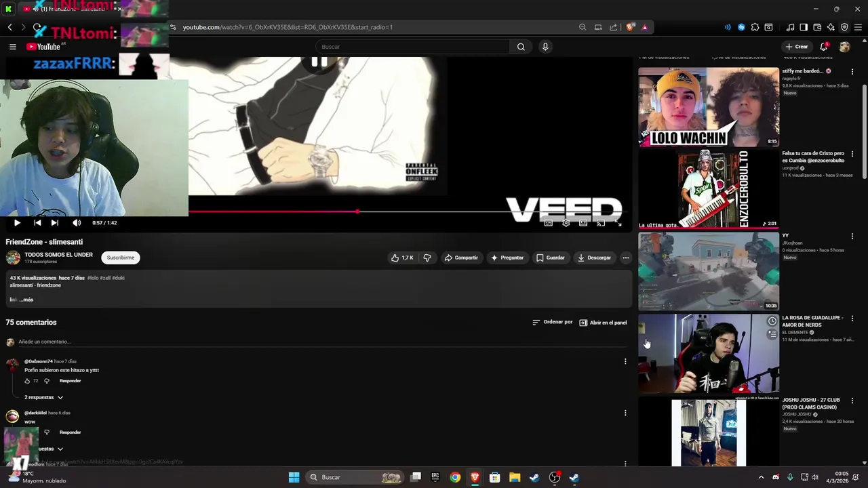Open more actions ellipsis under video
Image resolution: width=868 pixels, height=488 pixels.
626,258
